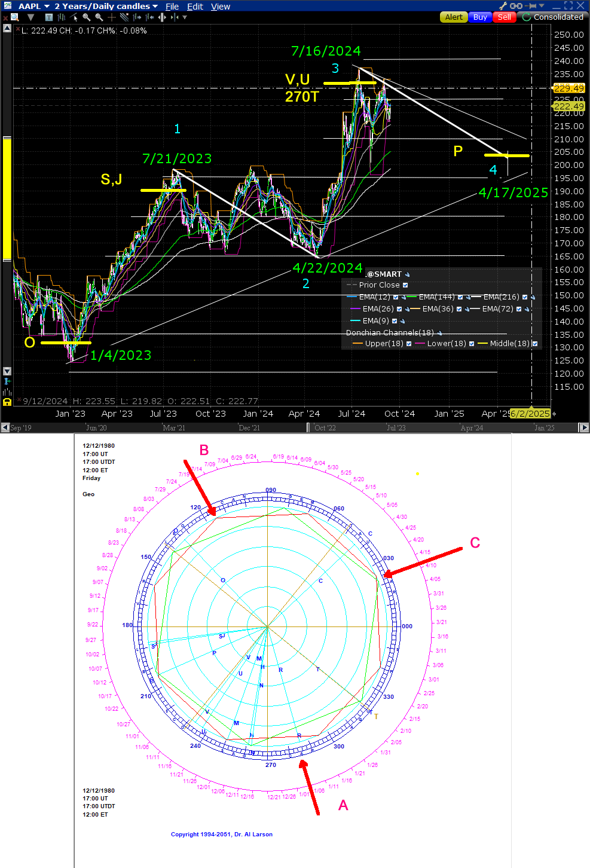Select the trendline drawing tool

point(124,17)
